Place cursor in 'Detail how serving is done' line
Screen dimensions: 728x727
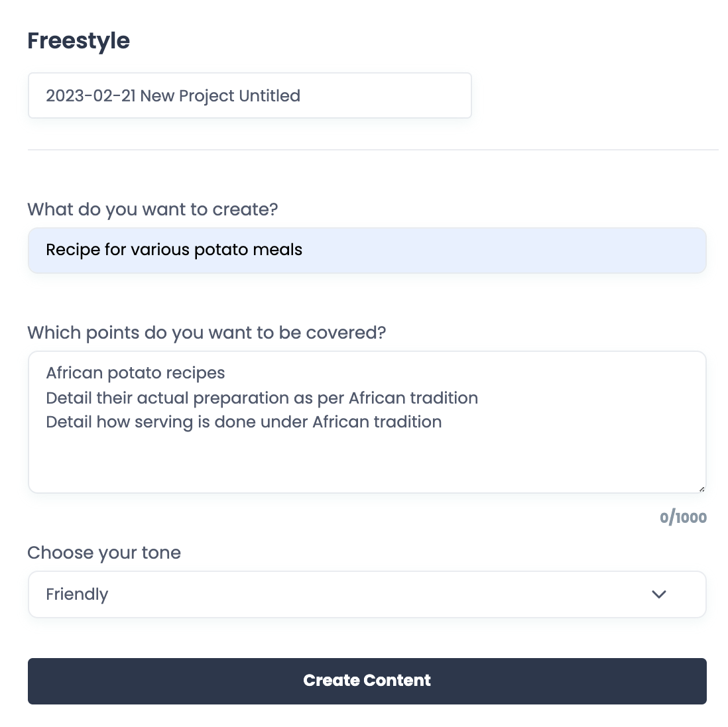click(243, 422)
